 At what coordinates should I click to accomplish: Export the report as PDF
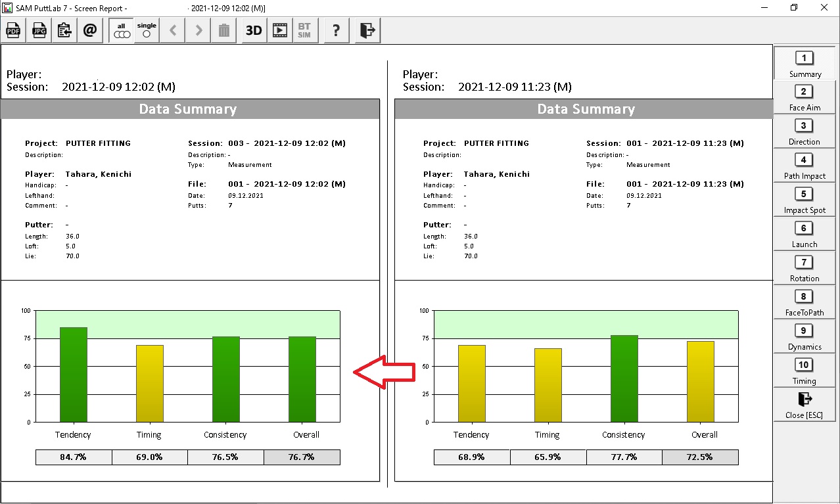[13, 30]
